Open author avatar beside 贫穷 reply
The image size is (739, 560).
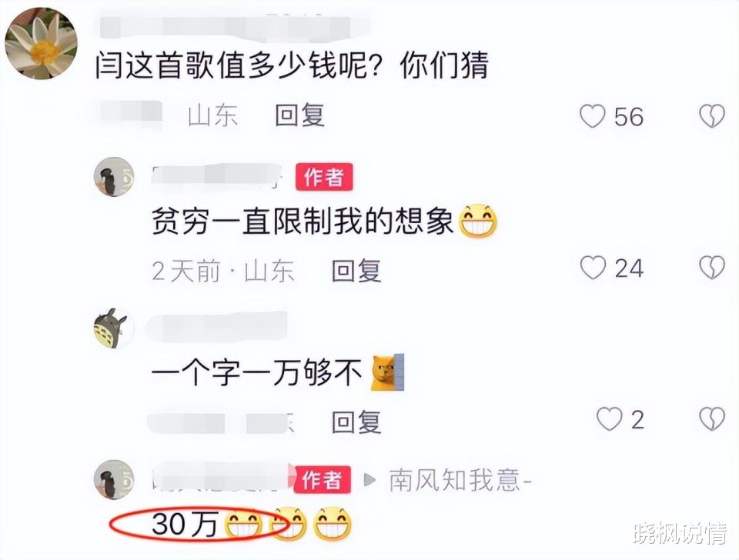point(114,177)
